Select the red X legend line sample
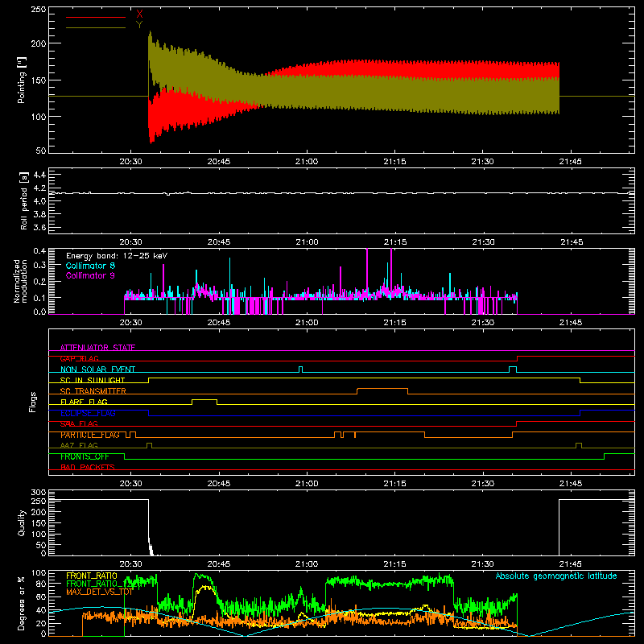 [96, 17]
